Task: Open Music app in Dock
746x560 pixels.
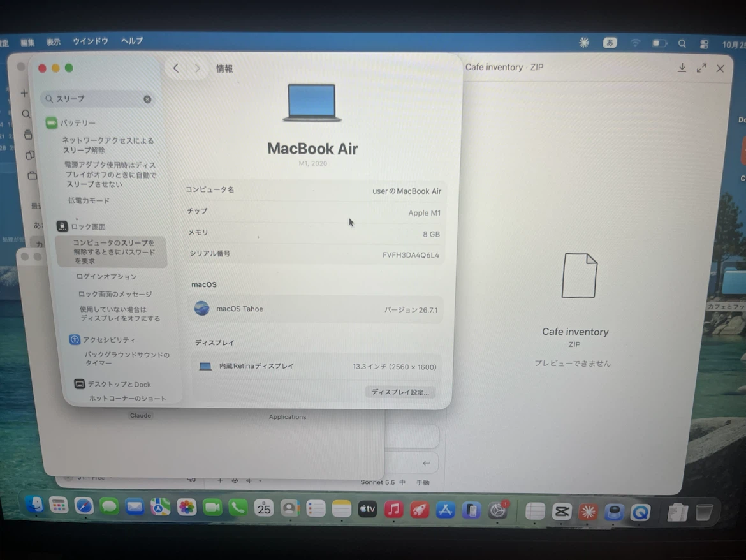Action: [x=393, y=510]
